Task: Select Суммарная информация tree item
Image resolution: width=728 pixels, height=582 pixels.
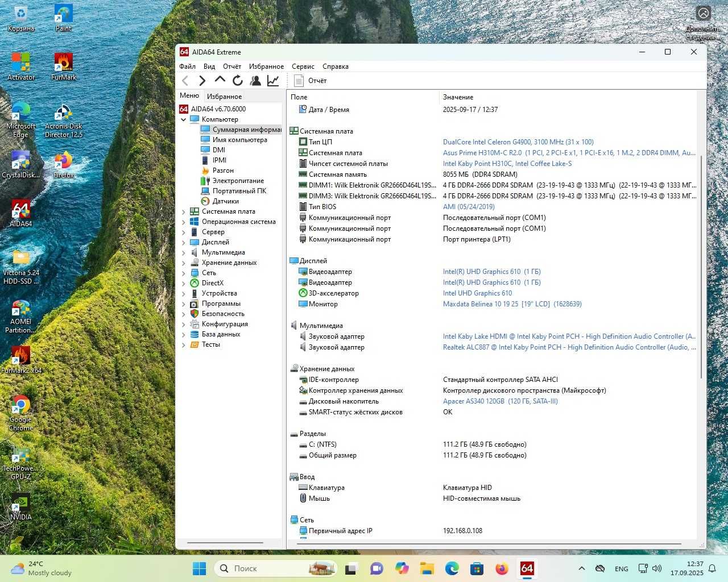Action: pos(241,130)
